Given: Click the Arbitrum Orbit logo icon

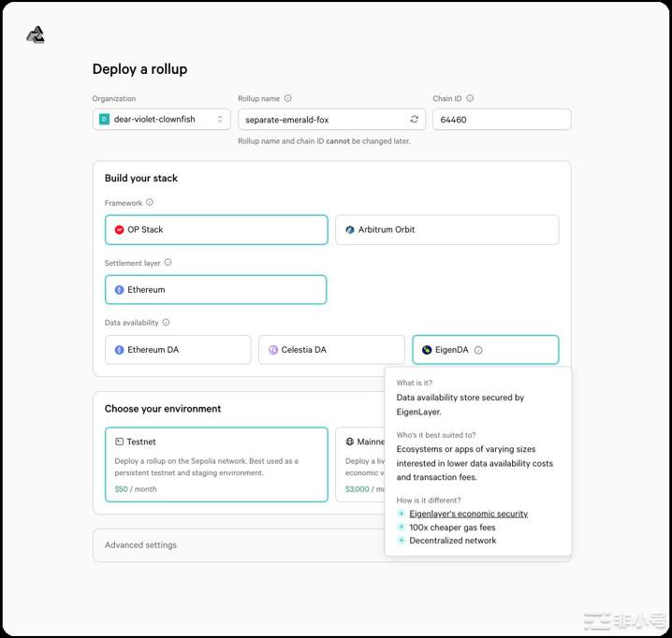Looking at the screenshot, I should (350, 230).
